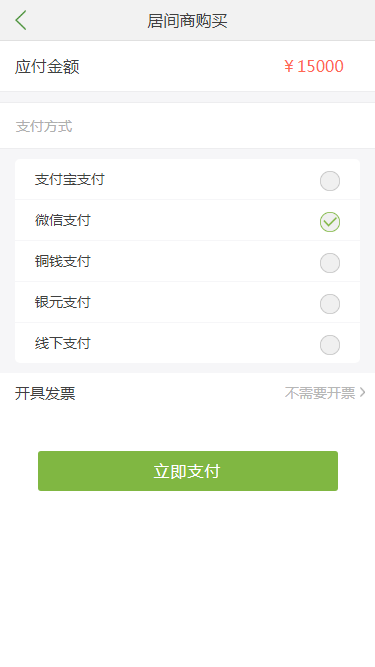This screenshot has width=375, height=667.
Task: Tap the 支付宝支付 option label
Action: pos(70,180)
